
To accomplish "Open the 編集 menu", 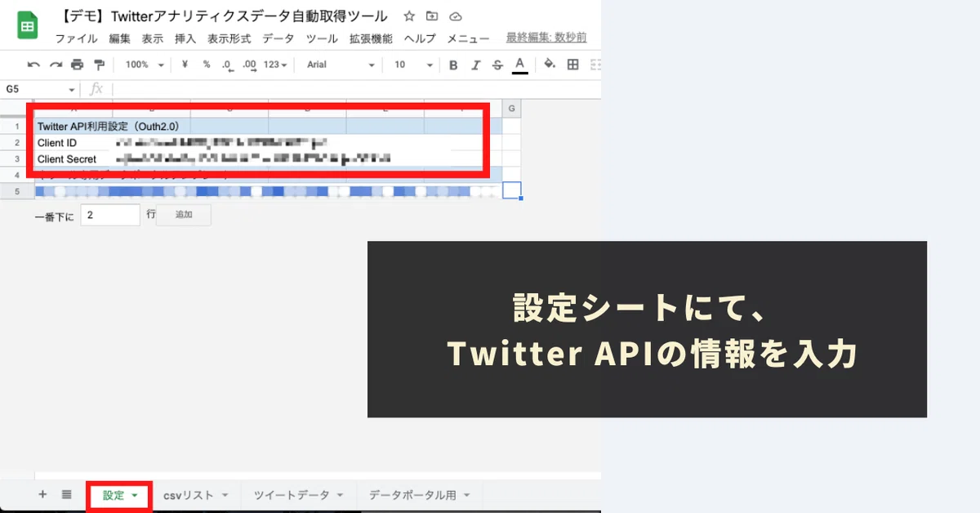I will [x=119, y=38].
